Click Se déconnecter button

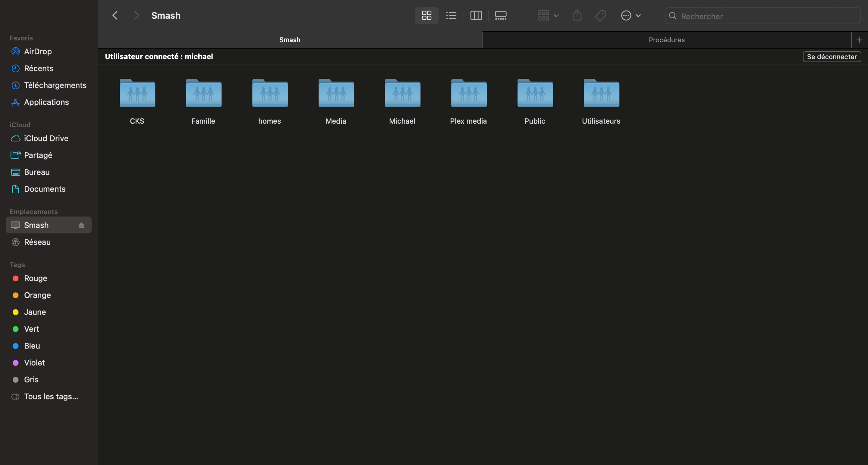coord(831,57)
